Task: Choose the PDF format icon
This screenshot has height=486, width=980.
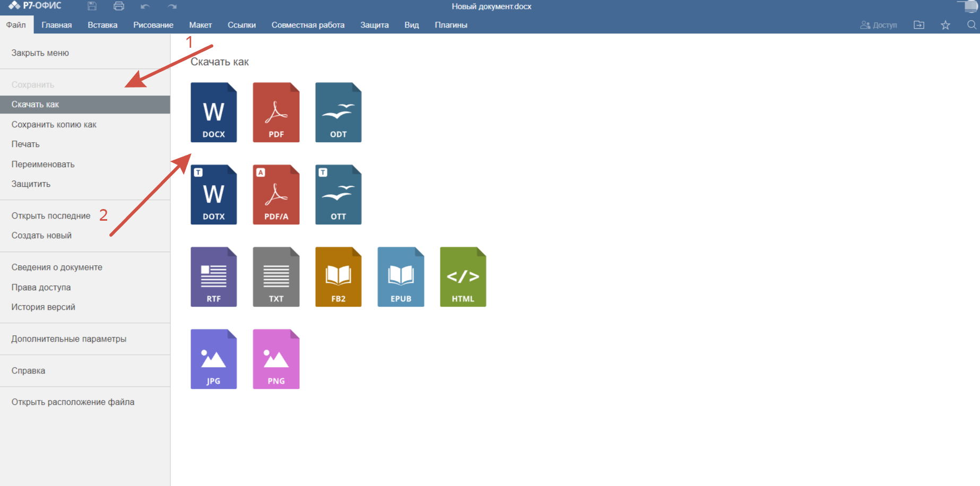Action: coord(276,112)
